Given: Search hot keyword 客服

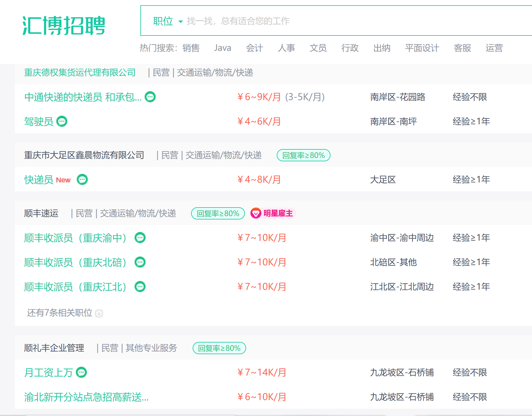Looking at the screenshot, I should click(463, 48).
